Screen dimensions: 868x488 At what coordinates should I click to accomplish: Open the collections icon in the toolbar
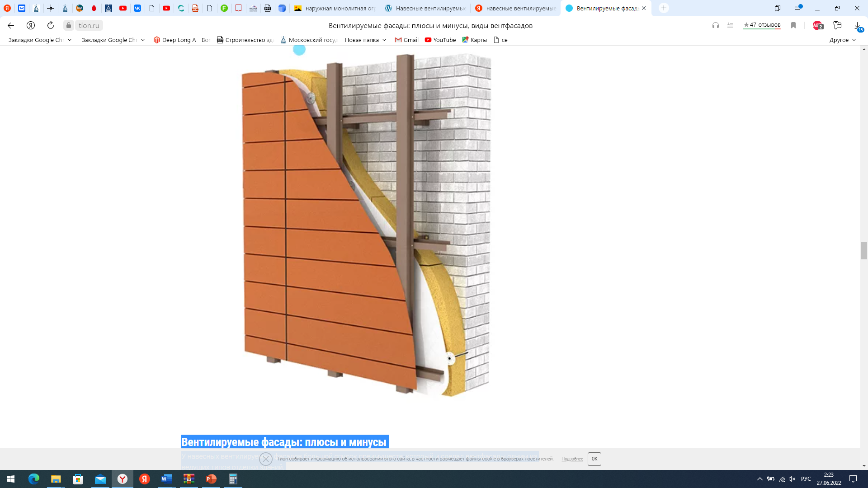pos(837,25)
